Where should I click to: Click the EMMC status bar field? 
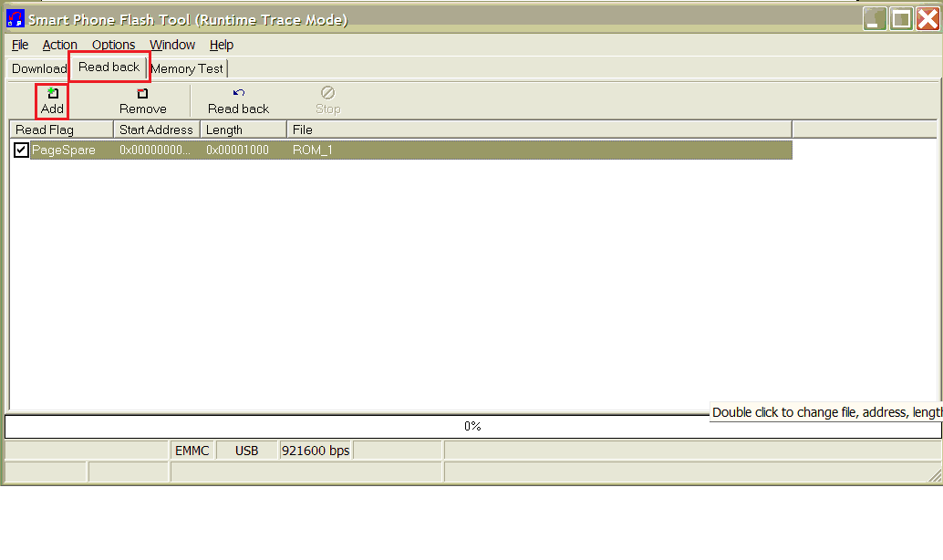pyautogui.click(x=192, y=451)
